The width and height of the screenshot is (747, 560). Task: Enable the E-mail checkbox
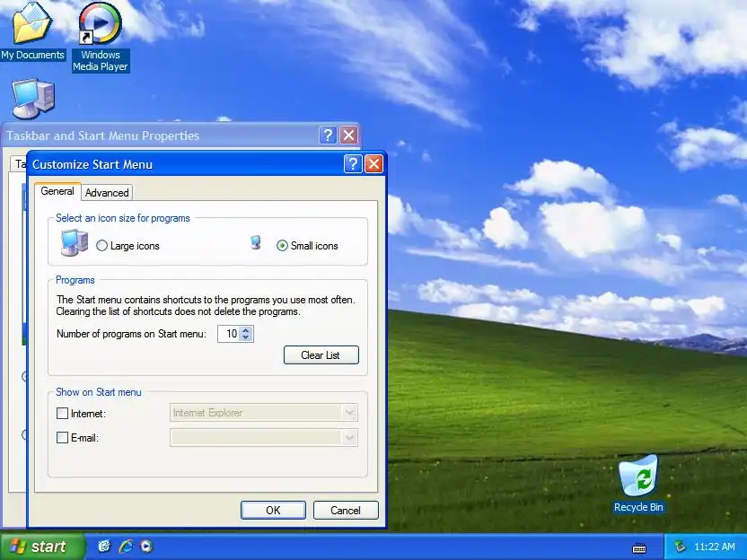pos(63,437)
